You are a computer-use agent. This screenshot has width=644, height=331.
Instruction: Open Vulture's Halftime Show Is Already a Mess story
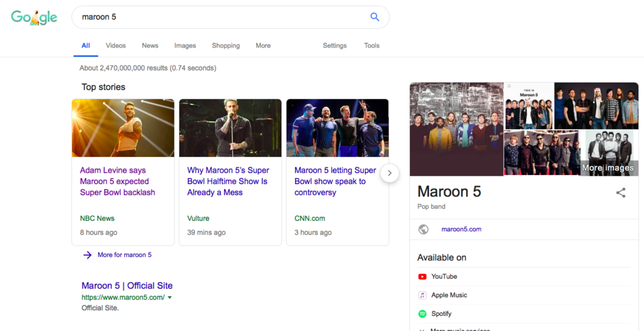click(228, 181)
